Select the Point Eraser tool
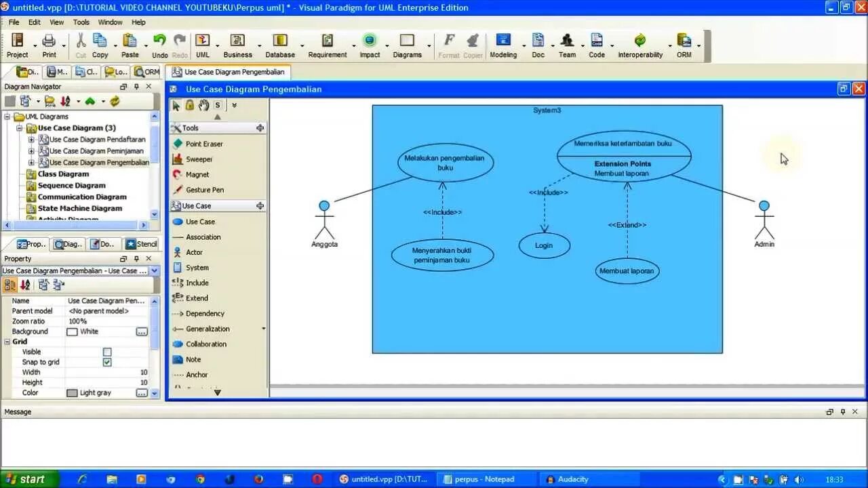Viewport: 868px width, 488px height. coord(203,144)
